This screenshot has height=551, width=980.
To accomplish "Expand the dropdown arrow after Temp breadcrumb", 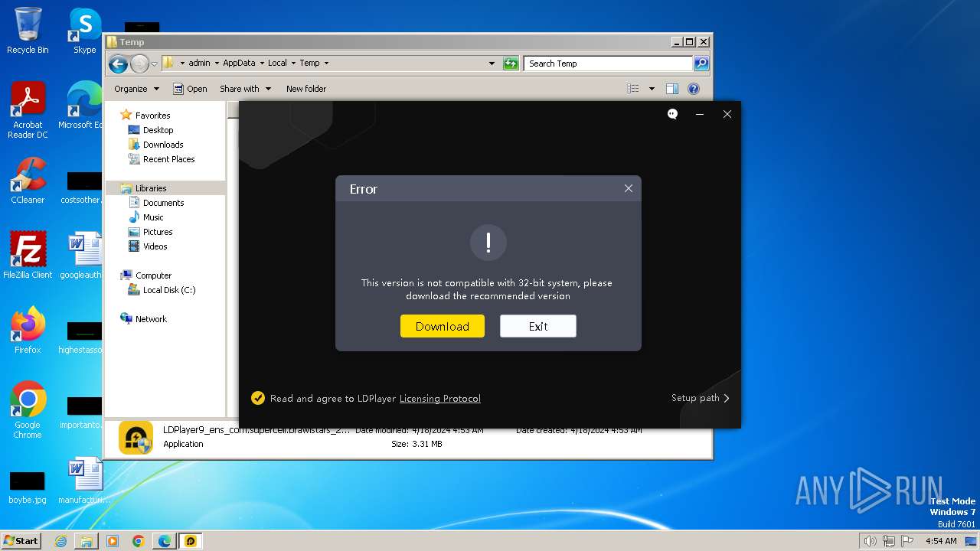I will pyautogui.click(x=326, y=63).
